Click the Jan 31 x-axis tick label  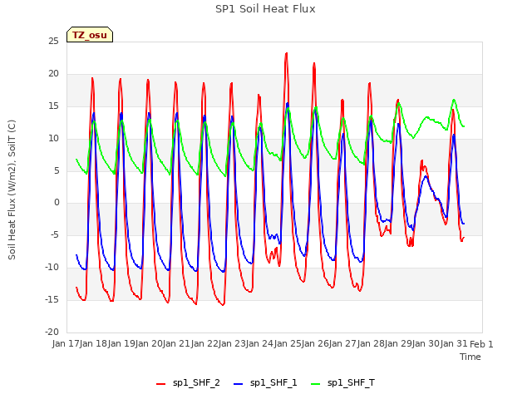click(x=454, y=344)
